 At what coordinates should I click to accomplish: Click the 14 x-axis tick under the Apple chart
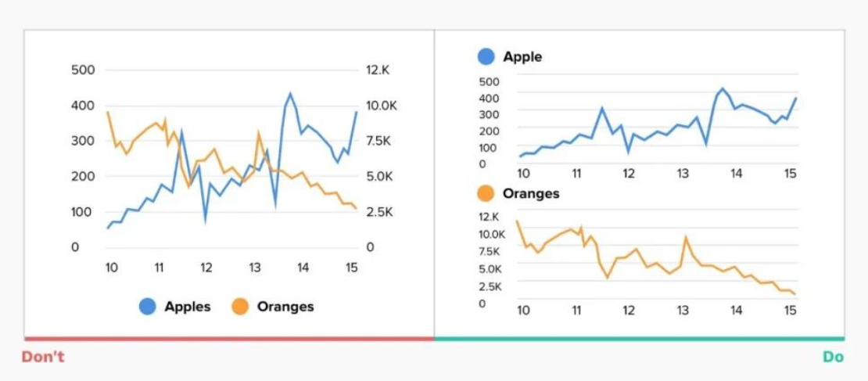coord(736,173)
